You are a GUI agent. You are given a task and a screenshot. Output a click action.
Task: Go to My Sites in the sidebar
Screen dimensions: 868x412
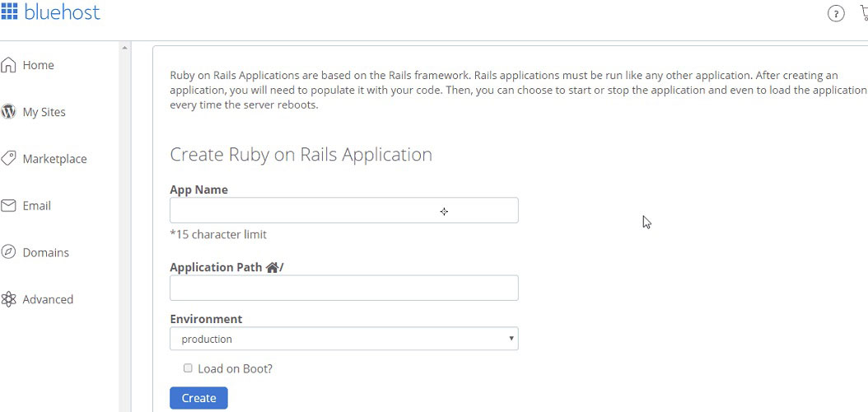click(44, 112)
